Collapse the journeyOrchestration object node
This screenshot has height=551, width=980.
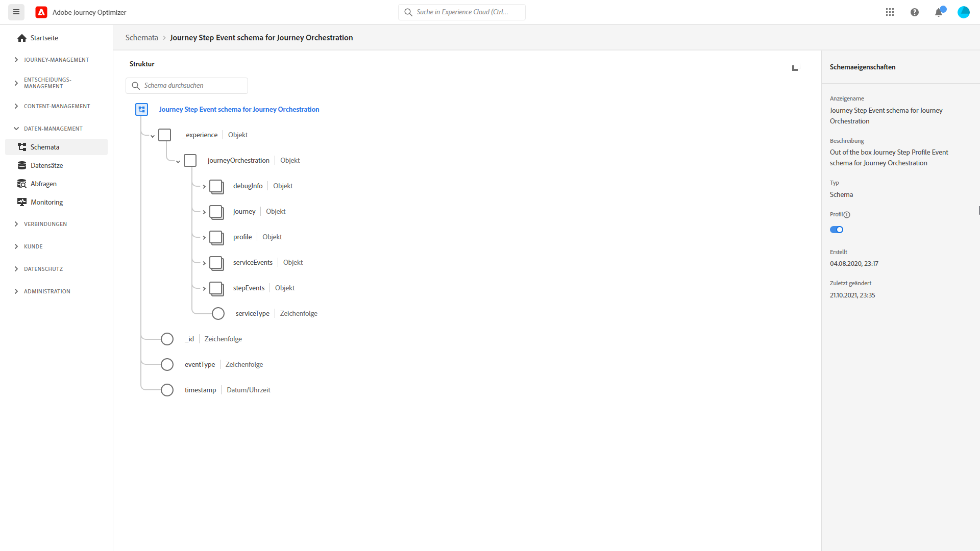tap(178, 162)
